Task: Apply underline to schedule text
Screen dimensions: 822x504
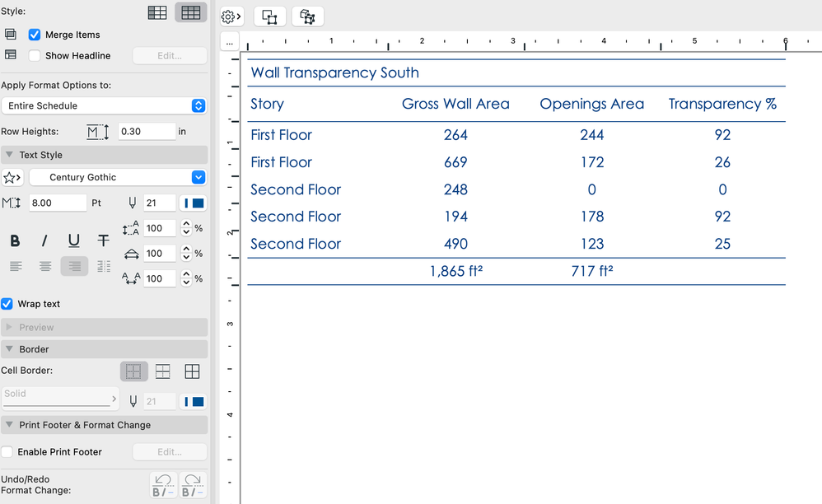Action: pos(73,240)
